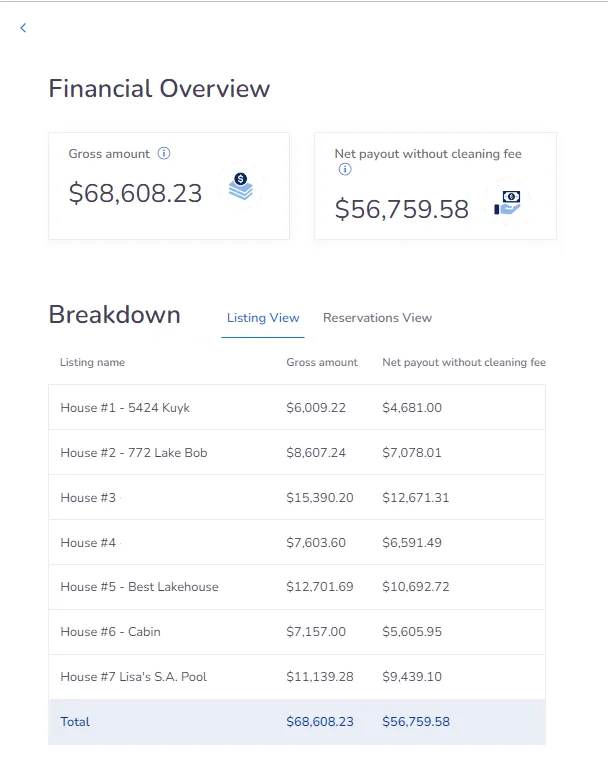Switch to the Listing View tab
Image resolution: width=608 pixels, height=760 pixels.
pos(263,318)
